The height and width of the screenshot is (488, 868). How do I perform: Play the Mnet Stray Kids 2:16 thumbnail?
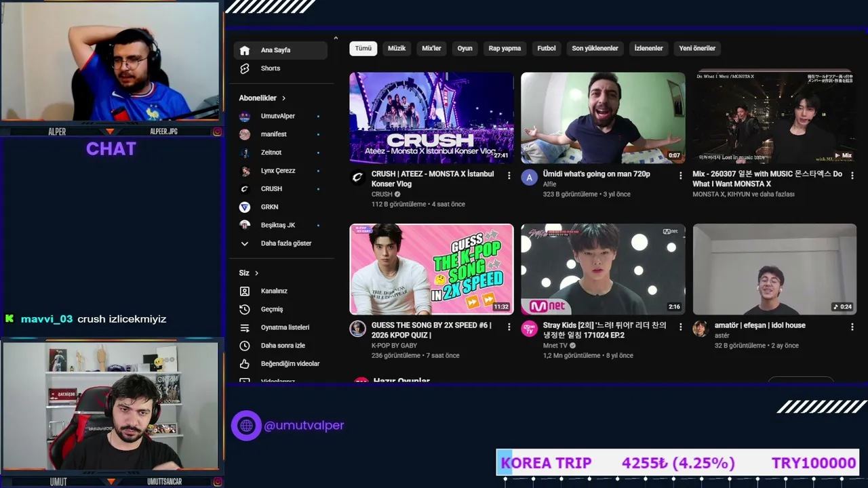click(x=603, y=270)
